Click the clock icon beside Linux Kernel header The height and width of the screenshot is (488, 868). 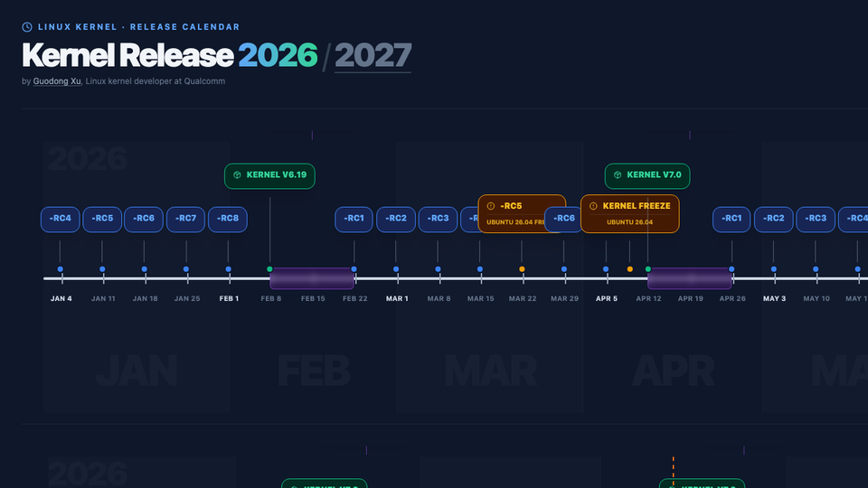tap(26, 26)
